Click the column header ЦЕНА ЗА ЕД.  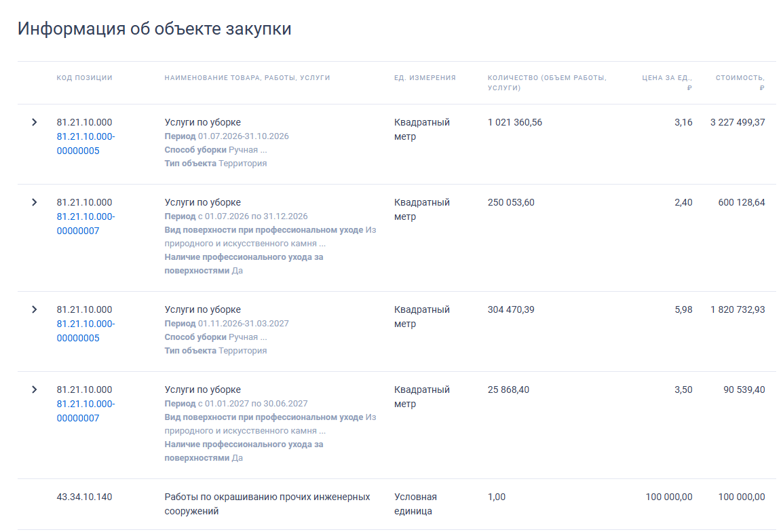click(667, 83)
